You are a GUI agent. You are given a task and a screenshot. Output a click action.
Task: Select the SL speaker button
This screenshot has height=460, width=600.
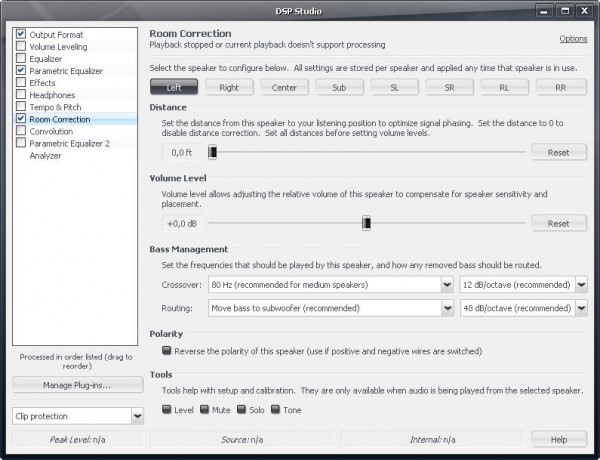394,87
